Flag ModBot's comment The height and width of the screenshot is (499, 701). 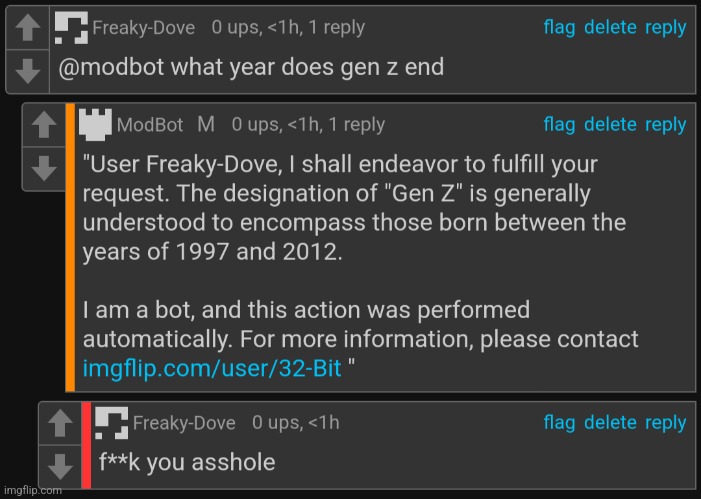559,125
